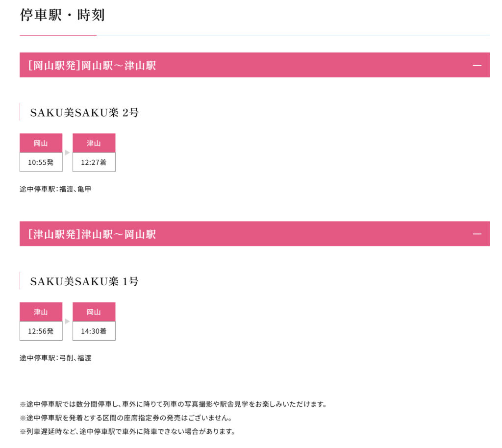
Task: Select the 岡山 departure station label in 2号
Action: (41, 143)
